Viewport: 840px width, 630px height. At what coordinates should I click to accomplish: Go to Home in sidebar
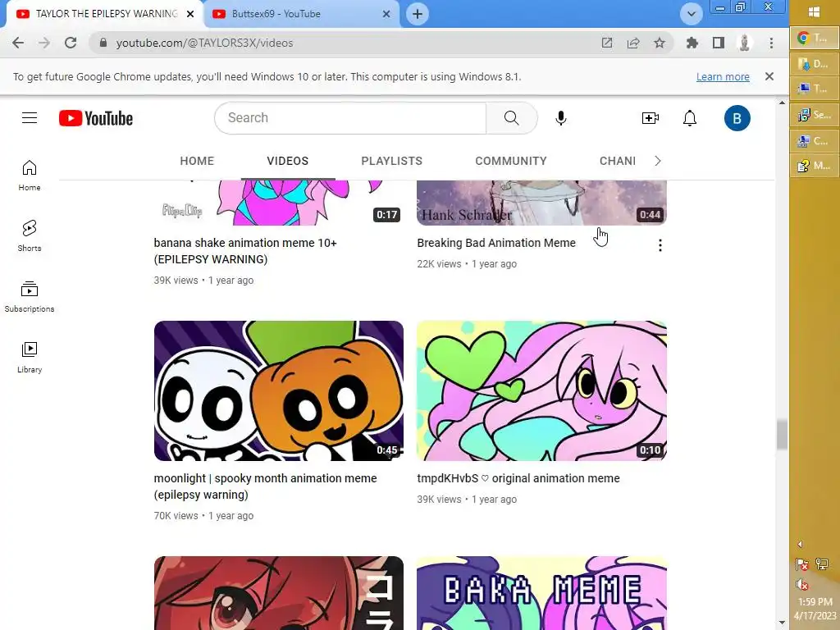[30, 176]
